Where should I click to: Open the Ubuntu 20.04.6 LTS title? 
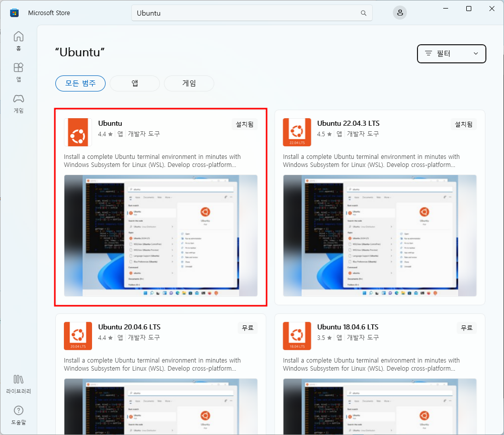(x=129, y=327)
